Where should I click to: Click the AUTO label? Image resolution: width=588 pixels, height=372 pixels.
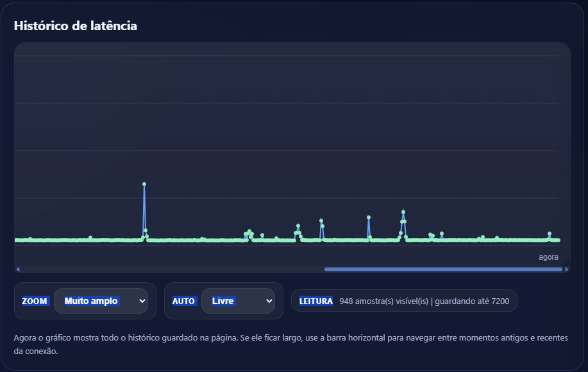(x=183, y=301)
